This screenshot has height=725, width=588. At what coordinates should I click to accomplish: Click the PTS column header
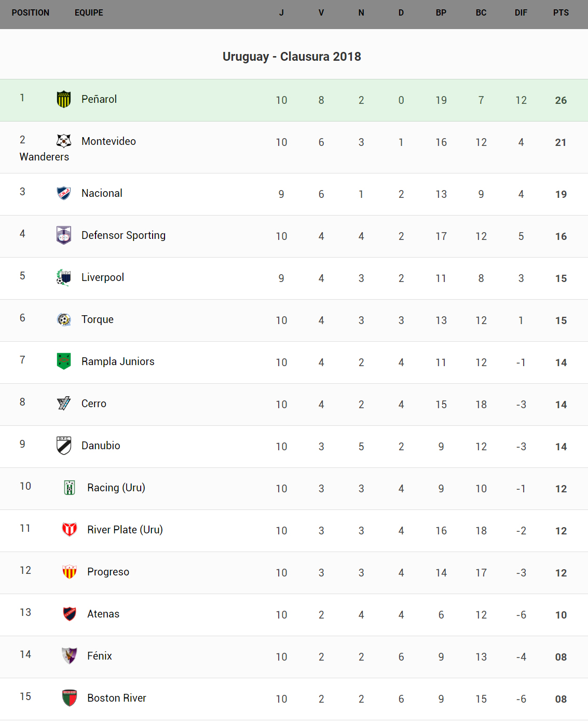pos(560,12)
